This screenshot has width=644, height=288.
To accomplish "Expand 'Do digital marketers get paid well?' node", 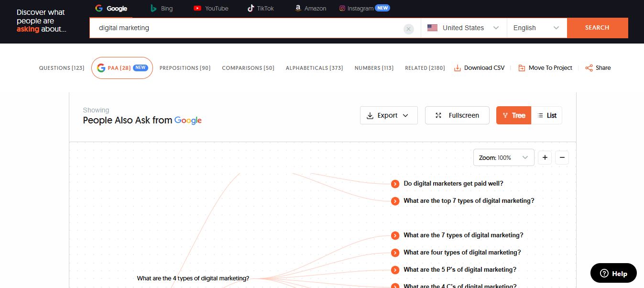I will [395, 184].
